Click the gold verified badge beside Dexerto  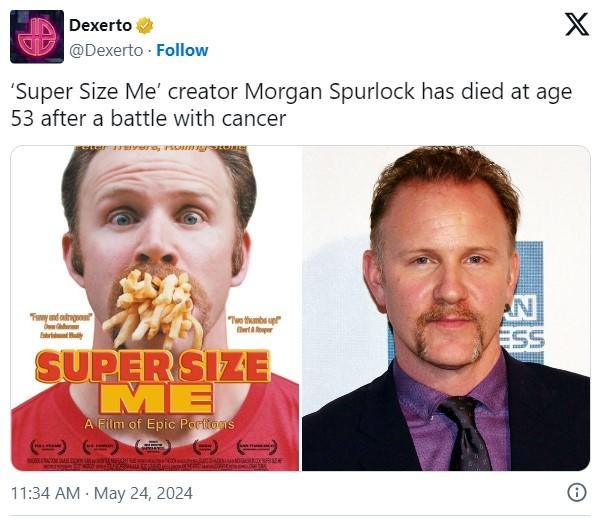pos(145,26)
